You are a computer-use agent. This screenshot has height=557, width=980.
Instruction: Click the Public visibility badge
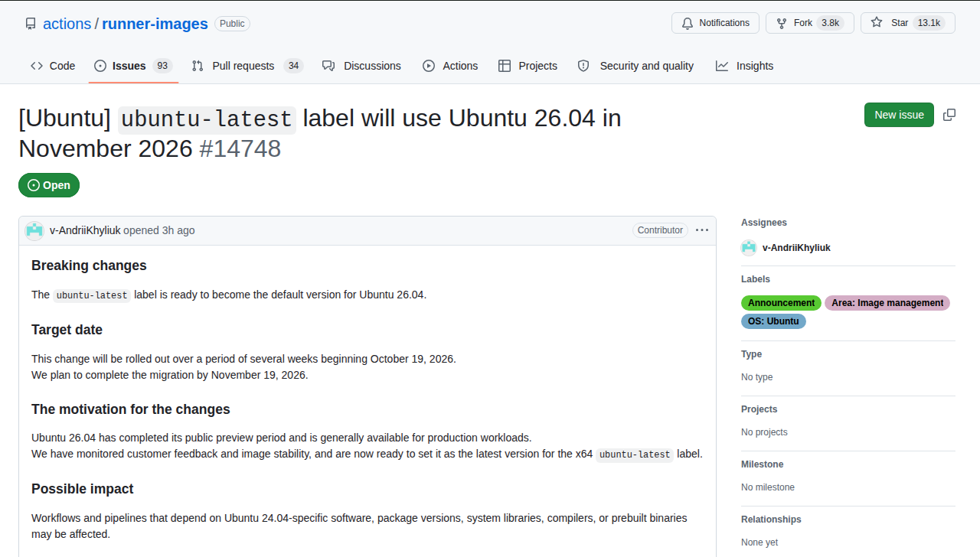point(232,24)
